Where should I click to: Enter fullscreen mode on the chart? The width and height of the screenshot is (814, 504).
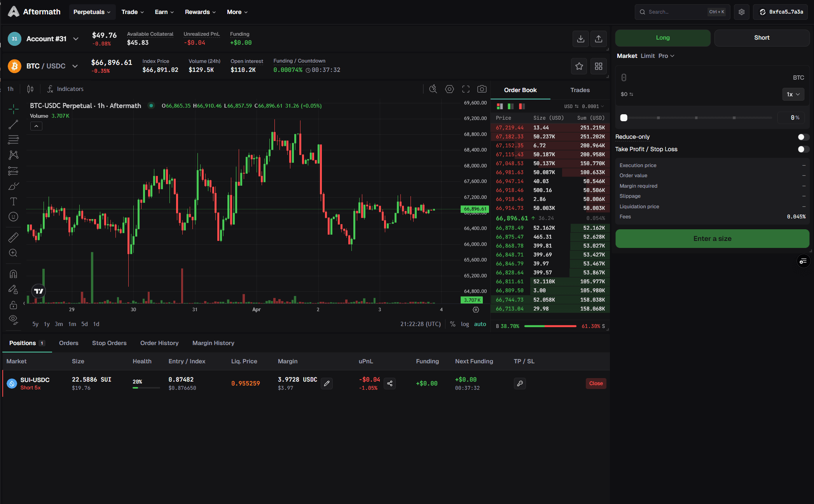465,89
